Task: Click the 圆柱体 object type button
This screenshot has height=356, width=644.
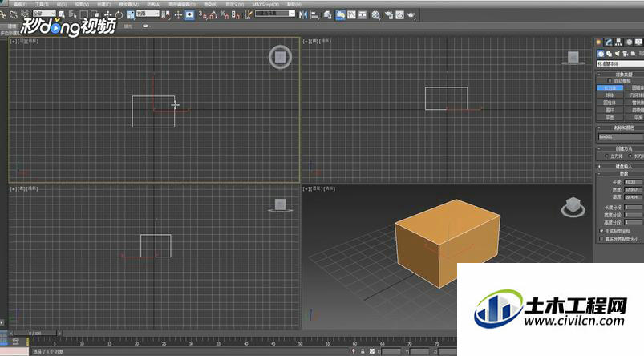Action: [610, 103]
